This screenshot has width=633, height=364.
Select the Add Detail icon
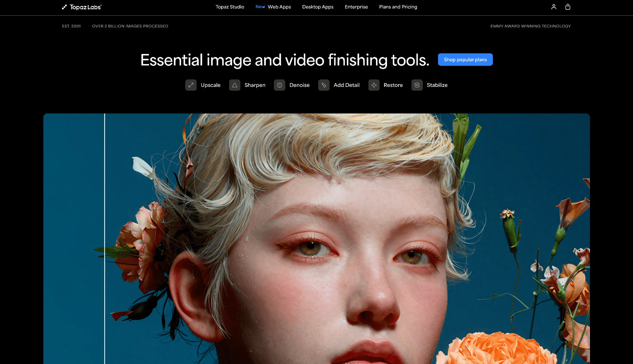324,85
